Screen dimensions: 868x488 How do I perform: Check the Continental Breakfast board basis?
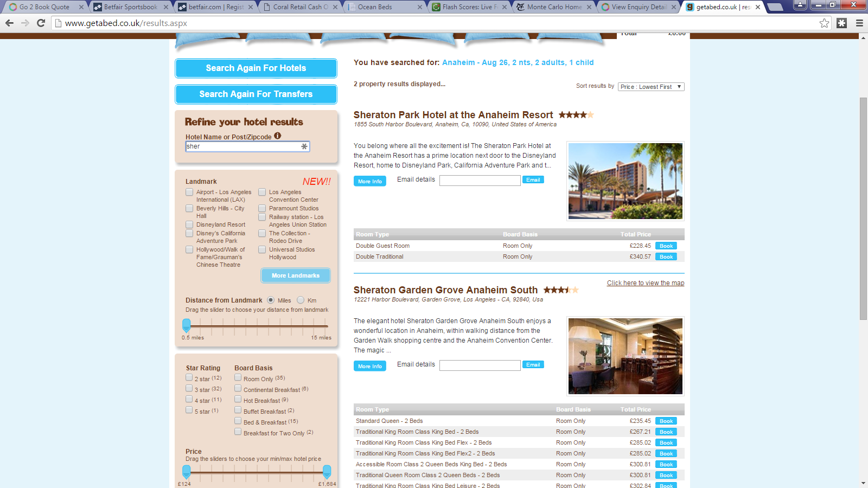[x=238, y=388]
